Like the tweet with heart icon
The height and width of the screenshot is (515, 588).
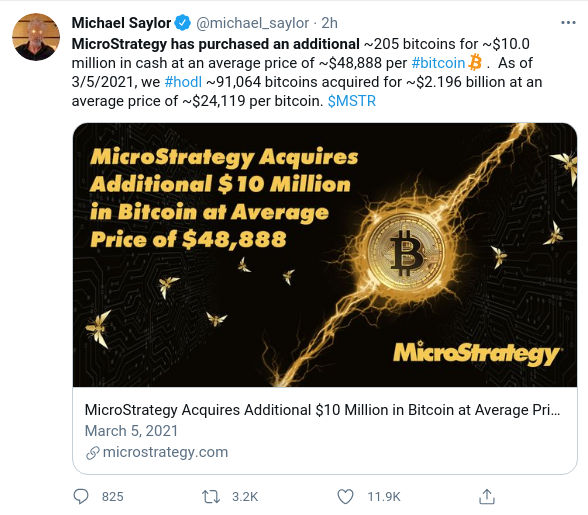pos(345,496)
